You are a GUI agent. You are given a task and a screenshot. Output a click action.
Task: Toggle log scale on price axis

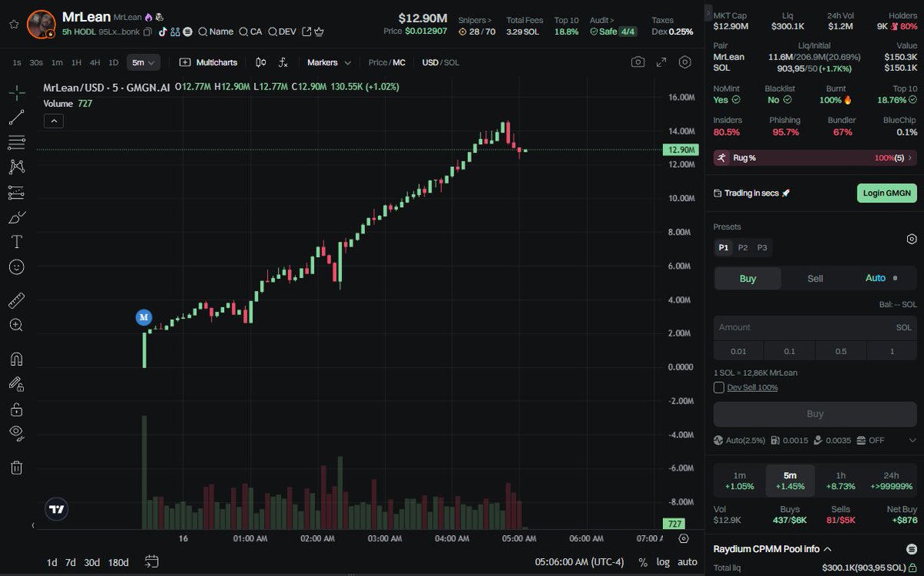[663, 562]
